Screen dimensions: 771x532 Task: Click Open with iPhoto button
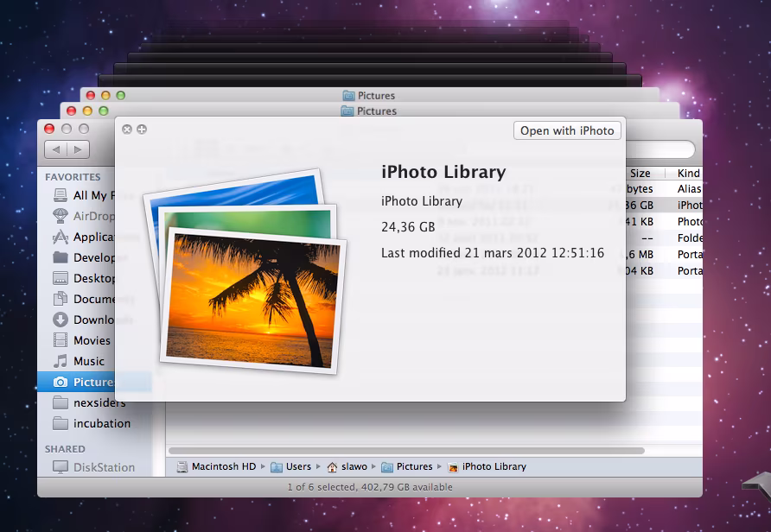567,130
